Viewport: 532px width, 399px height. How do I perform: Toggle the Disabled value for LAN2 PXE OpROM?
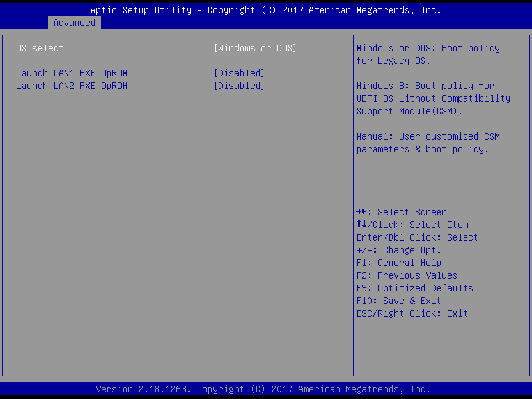239,86
